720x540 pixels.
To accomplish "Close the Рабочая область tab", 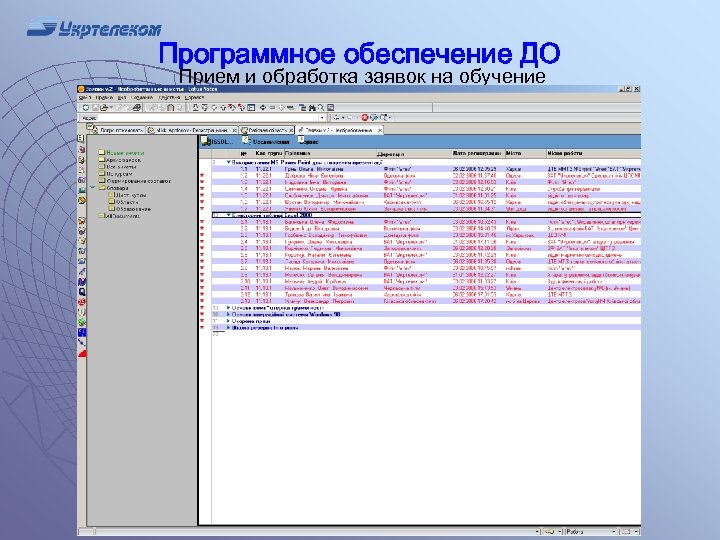I will point(291,130).
